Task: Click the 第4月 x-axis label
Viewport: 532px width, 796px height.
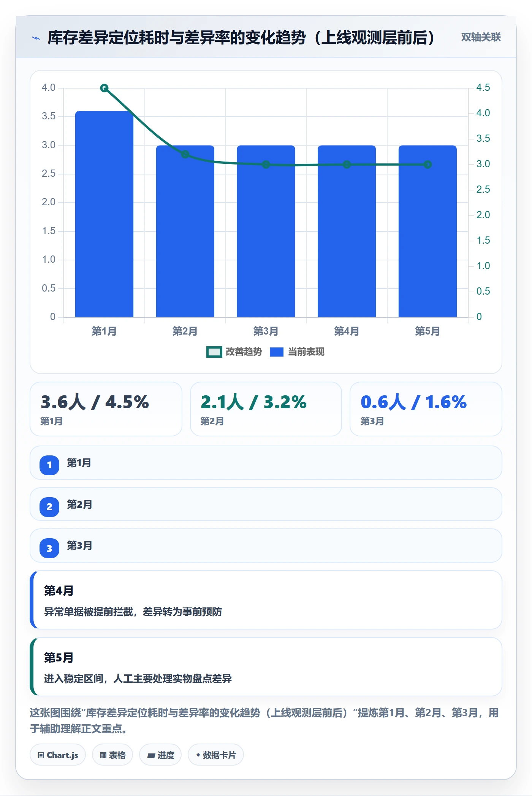Action: (347, 331)
